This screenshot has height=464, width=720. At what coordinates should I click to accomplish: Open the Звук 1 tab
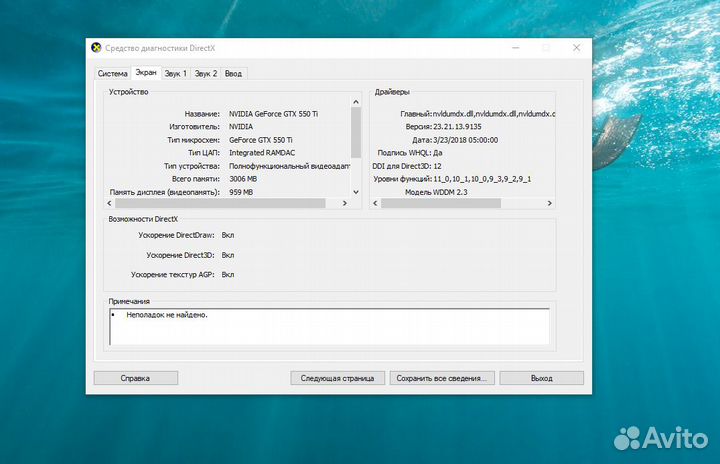[175, 73]
